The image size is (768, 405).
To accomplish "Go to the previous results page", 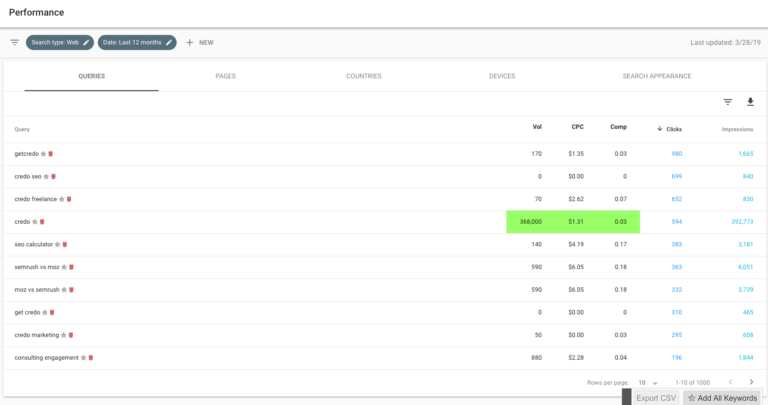I will 730,382.
